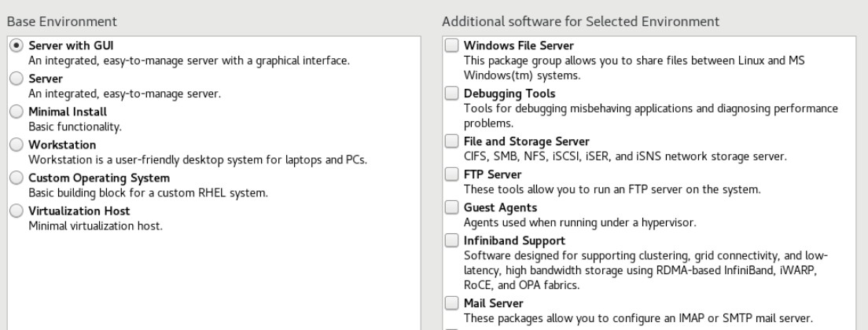The width and height of the screenshot is (868, 330).
Task: Enable the FTP Server checkbox
Action: click(x=451, y=174)
